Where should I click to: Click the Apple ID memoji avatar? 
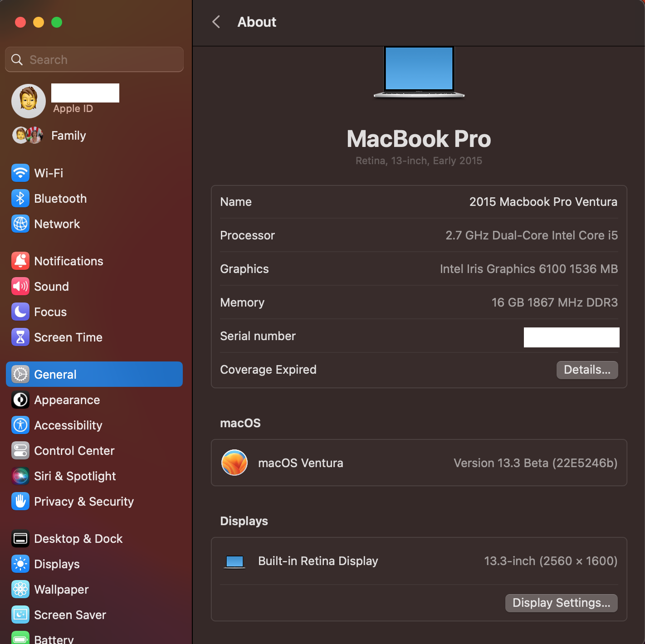click(x=29, y=101)
